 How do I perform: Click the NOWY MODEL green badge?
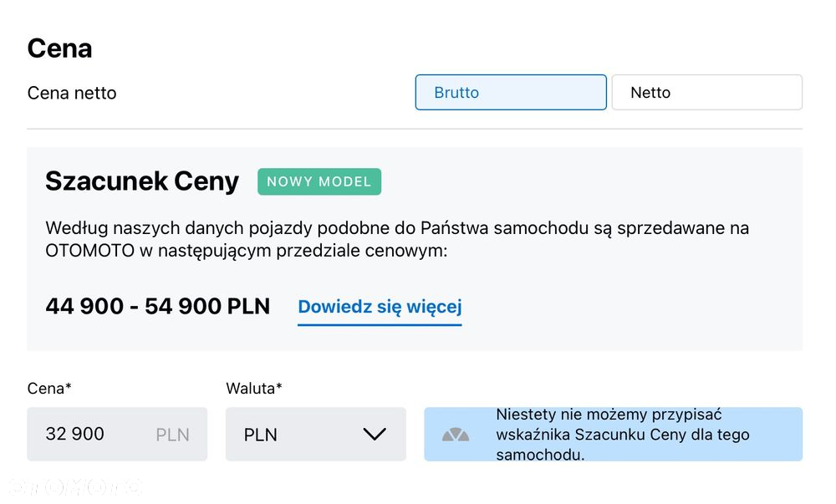(319, 181)
